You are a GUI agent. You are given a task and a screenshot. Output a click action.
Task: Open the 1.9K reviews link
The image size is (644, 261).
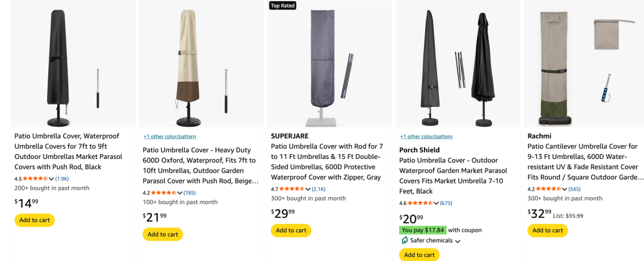coord(62,179)
